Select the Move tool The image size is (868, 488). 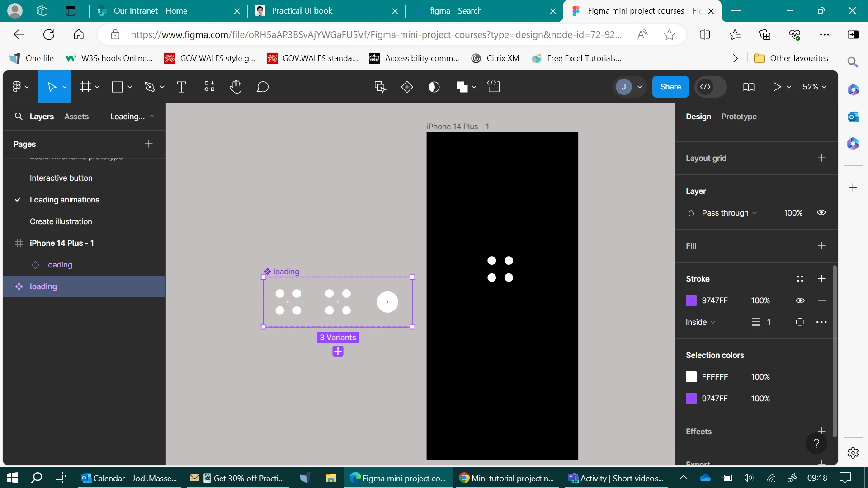click(x=52, y=87)
